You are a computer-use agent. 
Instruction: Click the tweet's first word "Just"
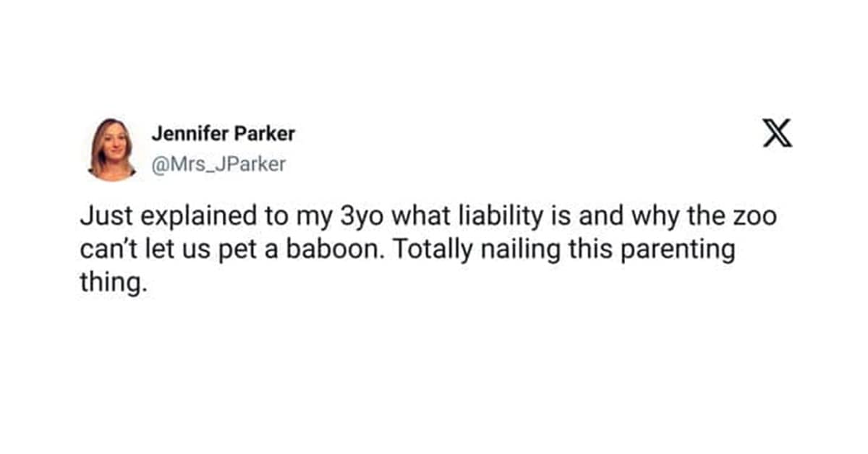coord(102,216)
